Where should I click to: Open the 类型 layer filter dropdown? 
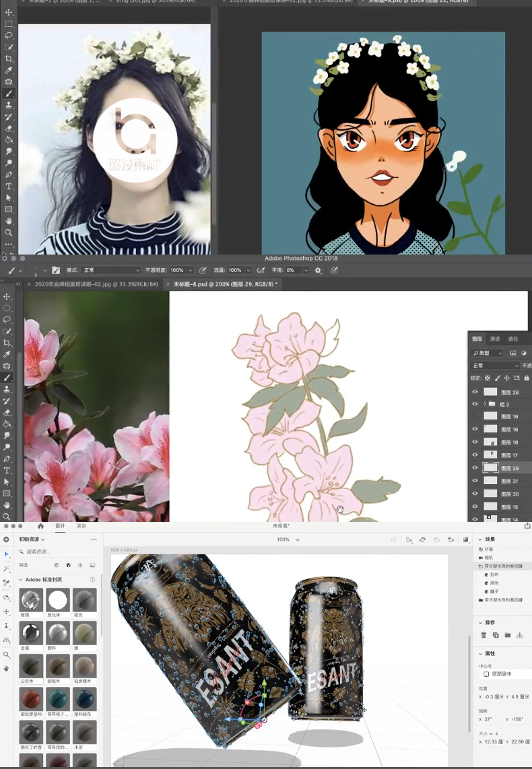point(487,353)
